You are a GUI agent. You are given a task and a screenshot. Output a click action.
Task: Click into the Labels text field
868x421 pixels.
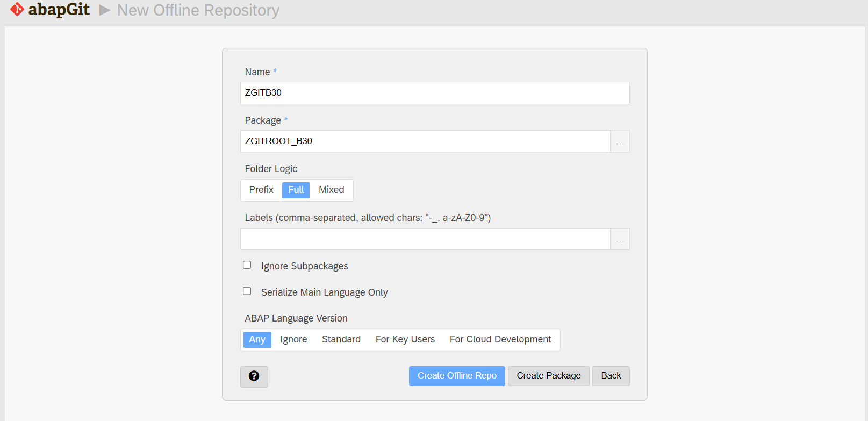click(x=425, y=239)
